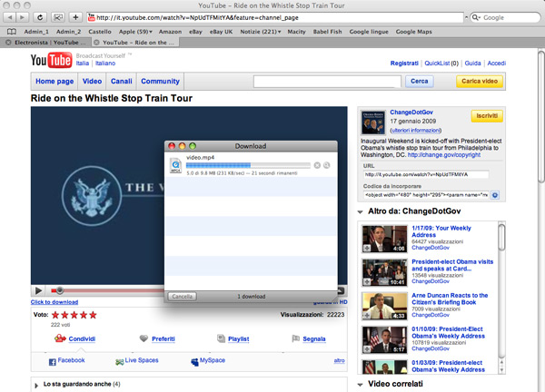Open the eBay UK bookmark
Image resolution: width=545 pixels, height=392 pixels.
coord(221,32)
